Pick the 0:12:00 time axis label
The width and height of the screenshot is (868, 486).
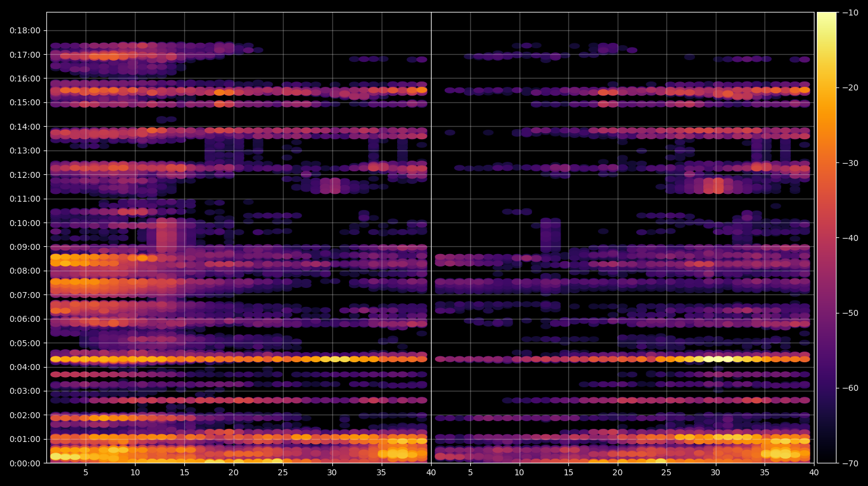[25, 175]
